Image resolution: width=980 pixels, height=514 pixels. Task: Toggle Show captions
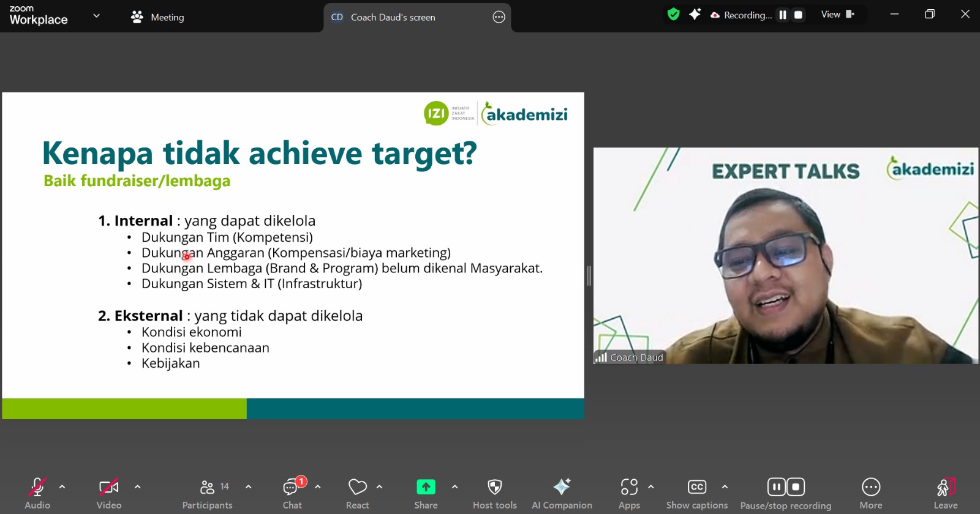[697, 494]
